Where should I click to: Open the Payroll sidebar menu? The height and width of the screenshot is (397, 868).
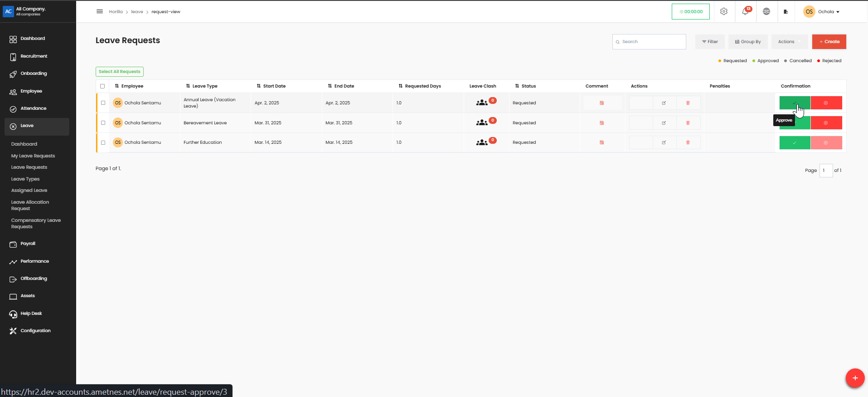tap(28, 244)
